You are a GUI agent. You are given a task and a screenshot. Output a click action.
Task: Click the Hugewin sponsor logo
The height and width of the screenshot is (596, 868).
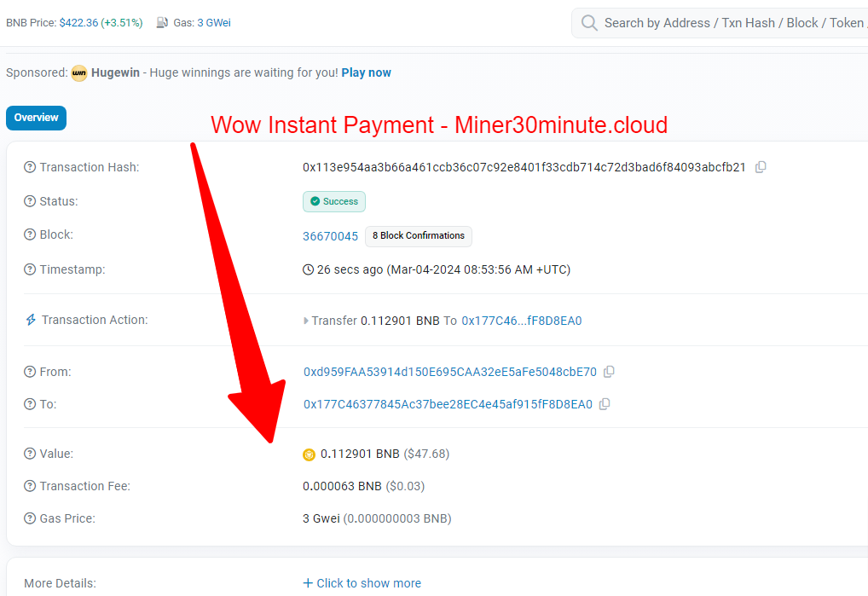pyautogui.click(x=79, y=73)
